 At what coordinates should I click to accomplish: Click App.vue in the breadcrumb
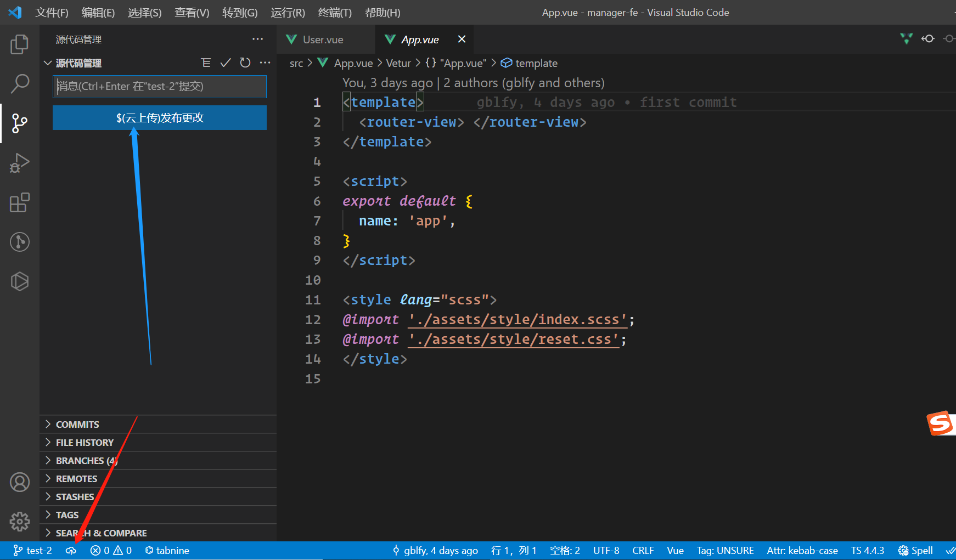353,63
